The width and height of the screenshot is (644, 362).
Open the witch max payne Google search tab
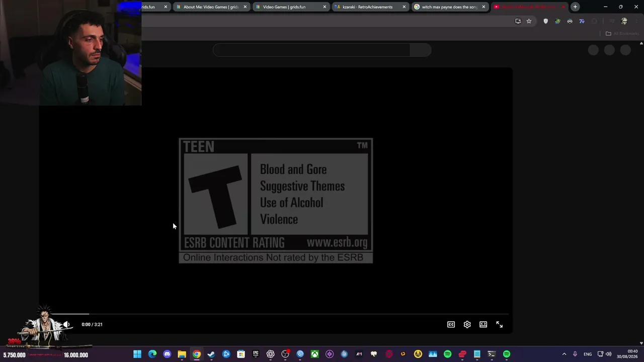(449, 7)
